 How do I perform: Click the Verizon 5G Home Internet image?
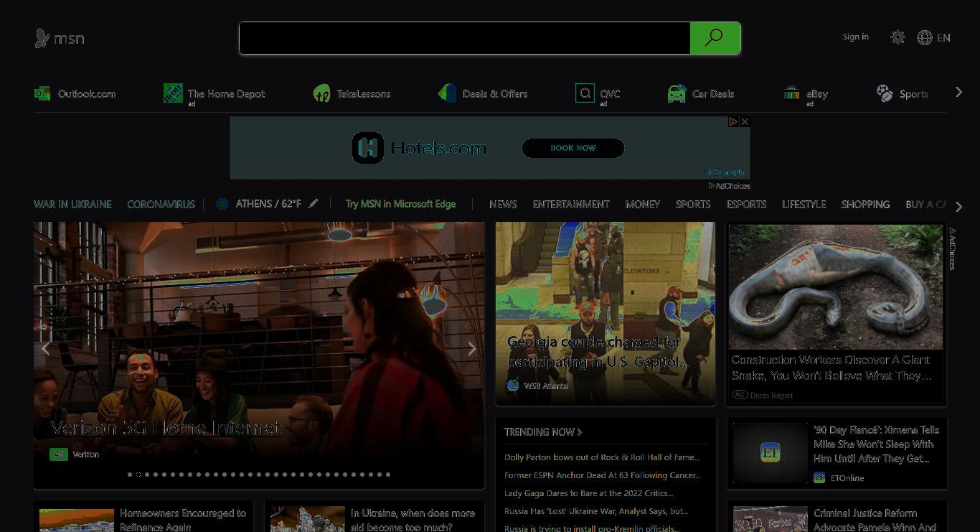[x=259, y=355]
